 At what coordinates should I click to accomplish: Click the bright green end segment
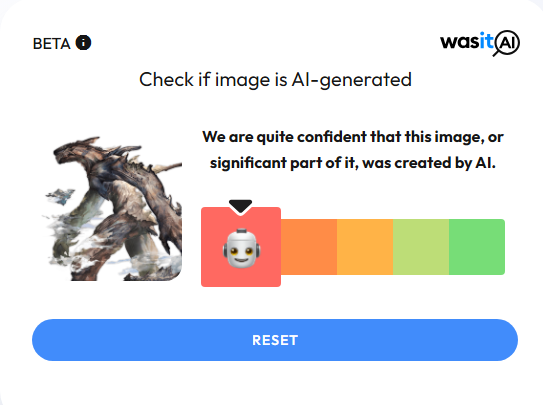[477, 247]
